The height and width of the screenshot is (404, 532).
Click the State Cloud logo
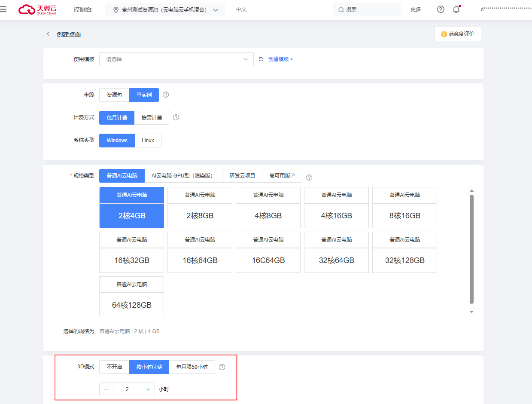tap(37, 9)
